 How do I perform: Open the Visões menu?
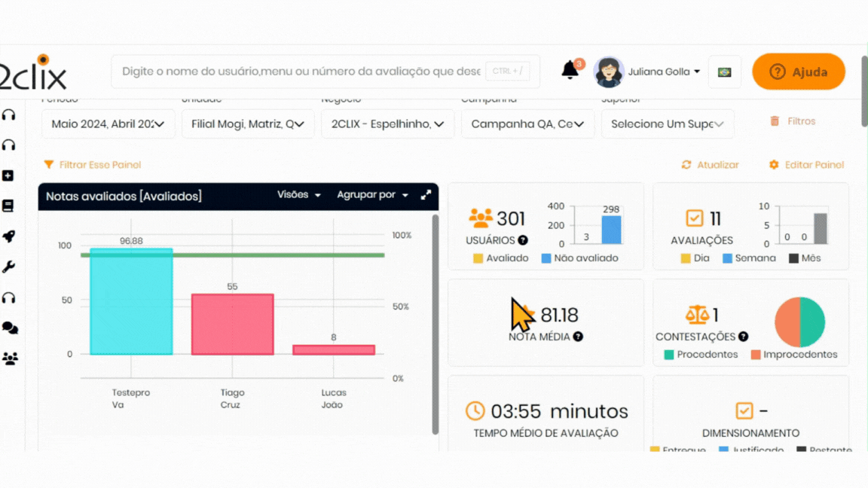[x=298, y=195]
